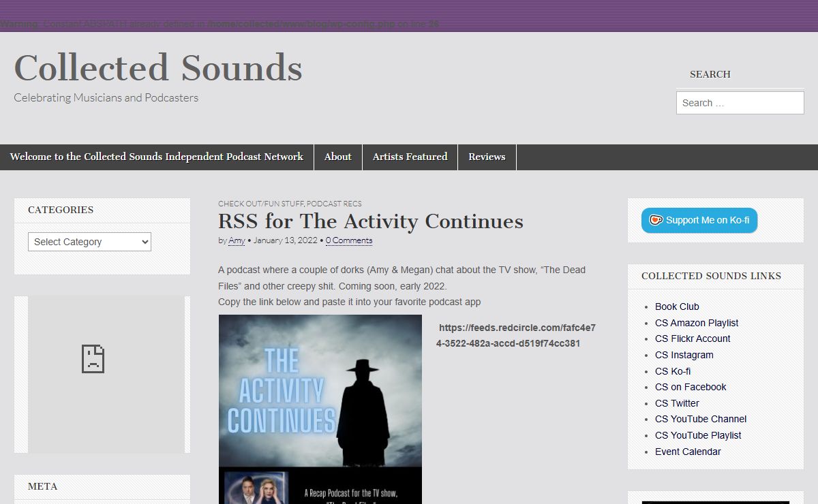
Task: Click the Categories widget heading
Action: (61, 210)
